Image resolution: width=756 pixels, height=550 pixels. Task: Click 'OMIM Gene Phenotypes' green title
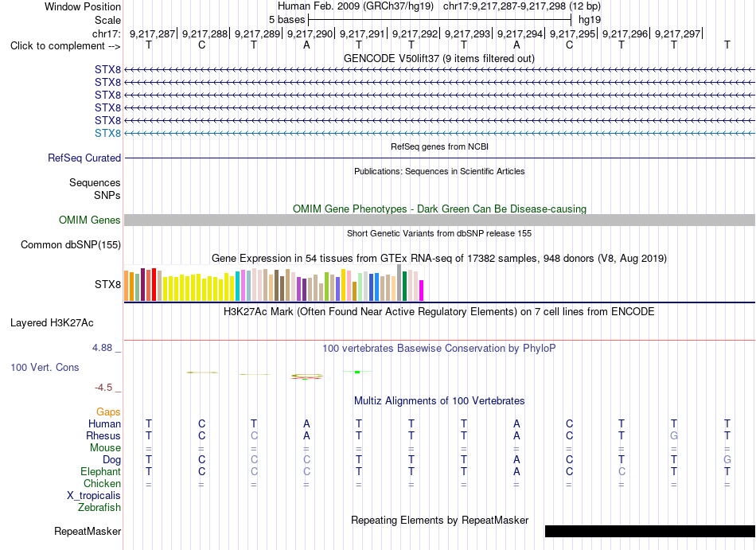tap(439, 209)
